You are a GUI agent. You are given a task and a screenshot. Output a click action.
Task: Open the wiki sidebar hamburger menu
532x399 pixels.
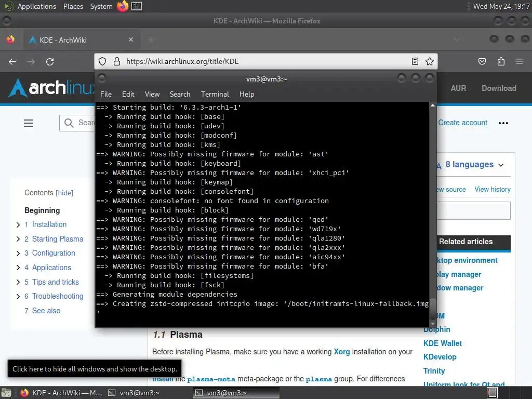click(29, 123)
